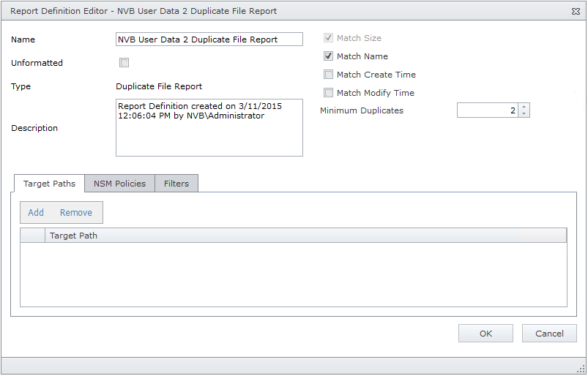Screen dimensions: 588x376
Task: Click the Name input field
Action: tap(209, 40)
